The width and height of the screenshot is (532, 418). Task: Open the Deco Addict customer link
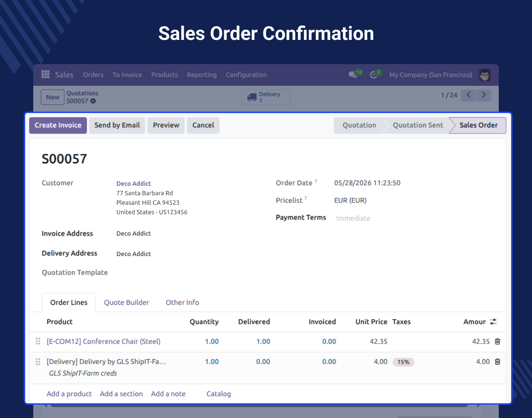click(133, 183)
